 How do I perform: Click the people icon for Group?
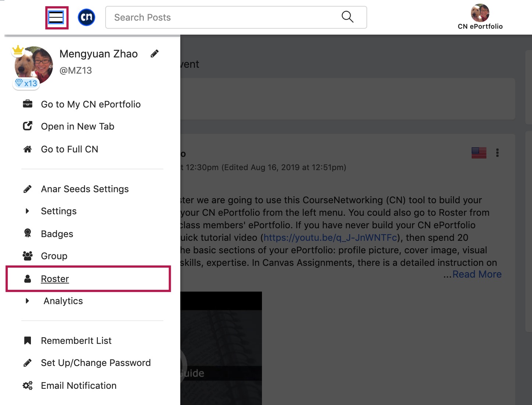tap(28, 256)
